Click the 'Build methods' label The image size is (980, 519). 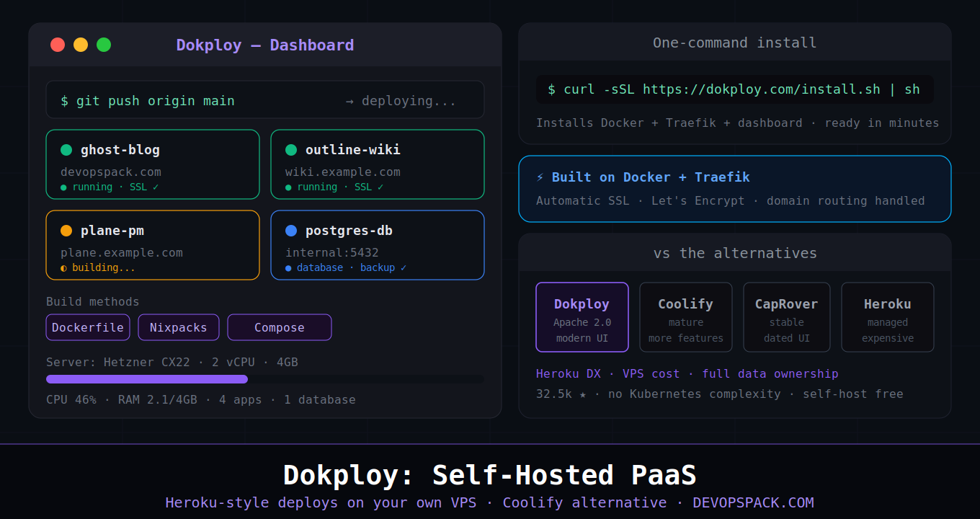[x=93, y=302]
